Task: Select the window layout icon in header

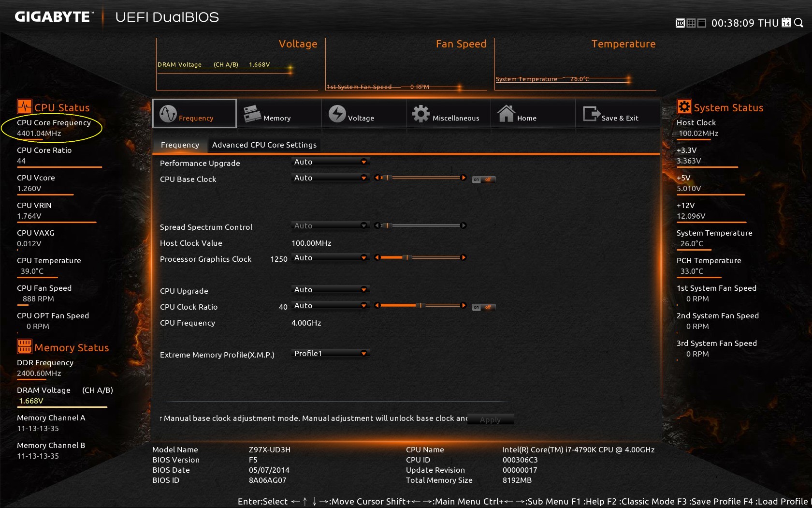Action: pos(702,23)
